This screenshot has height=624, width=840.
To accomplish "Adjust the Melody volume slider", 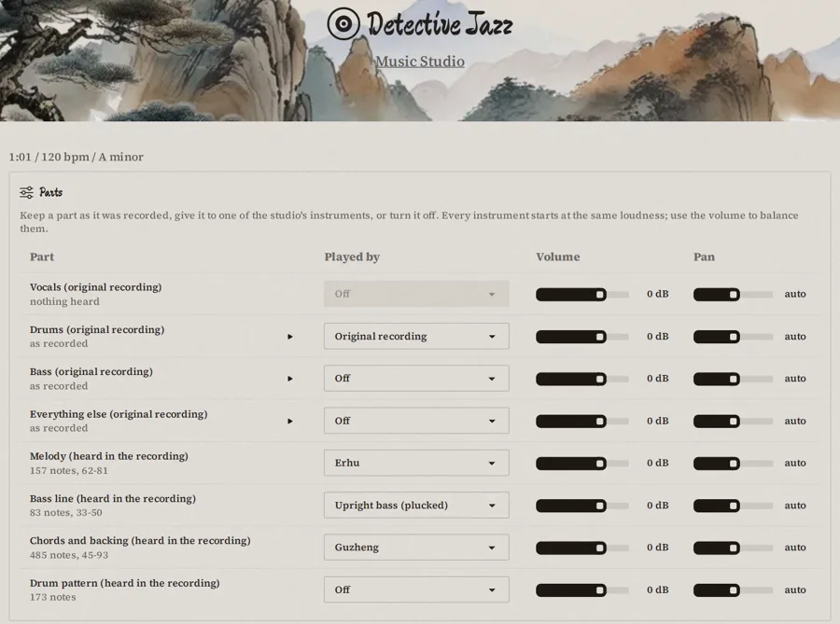I will [x=582, y=464].
